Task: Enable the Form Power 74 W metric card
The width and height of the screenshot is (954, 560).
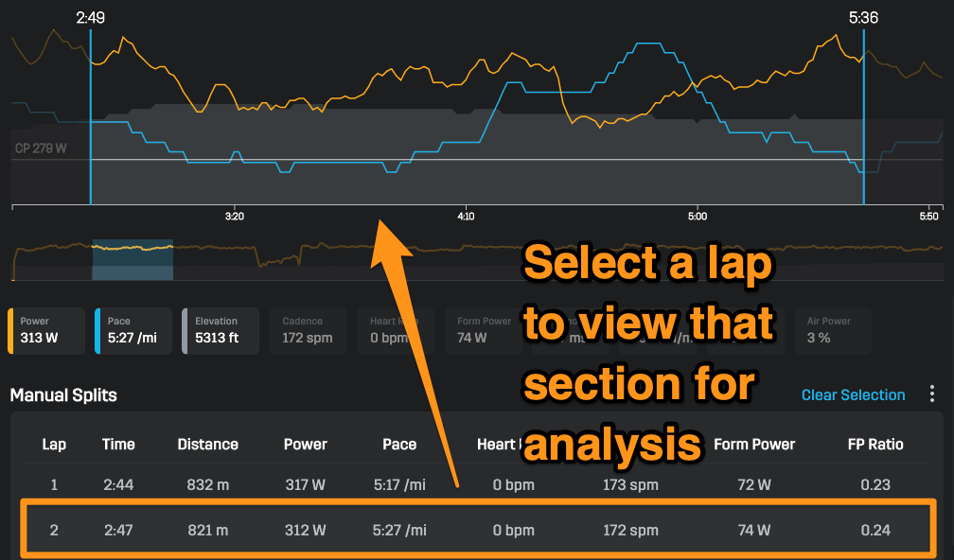Action: pos(483,331)
